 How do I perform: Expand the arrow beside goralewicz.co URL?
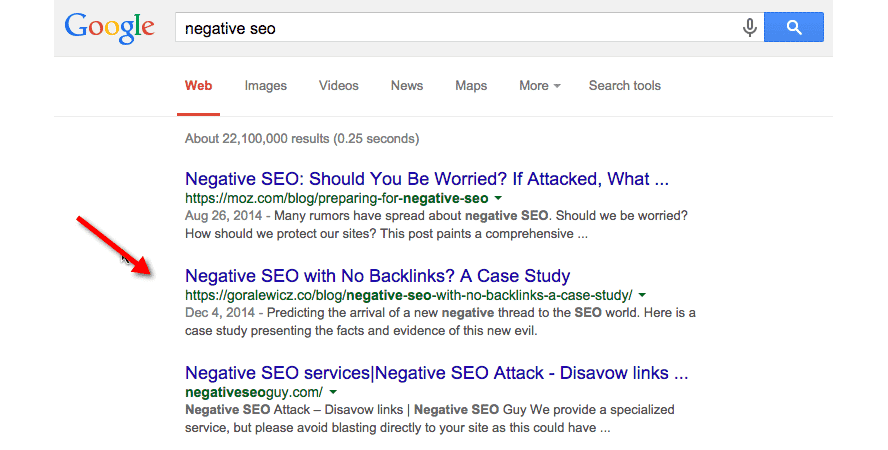[642, 295]
